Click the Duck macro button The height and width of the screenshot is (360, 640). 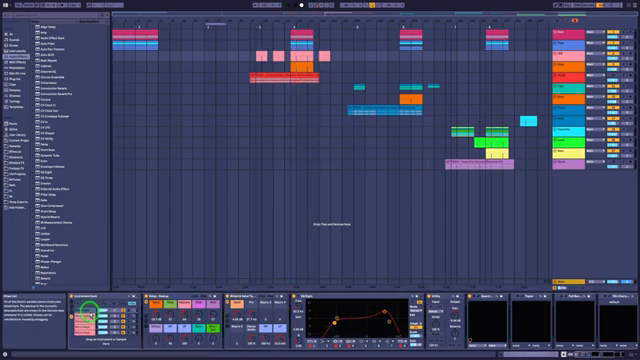click(199, 328)
